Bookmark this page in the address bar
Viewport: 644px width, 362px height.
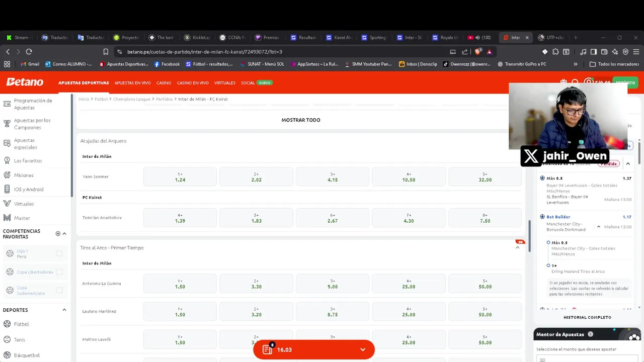(x=106, y=51)
